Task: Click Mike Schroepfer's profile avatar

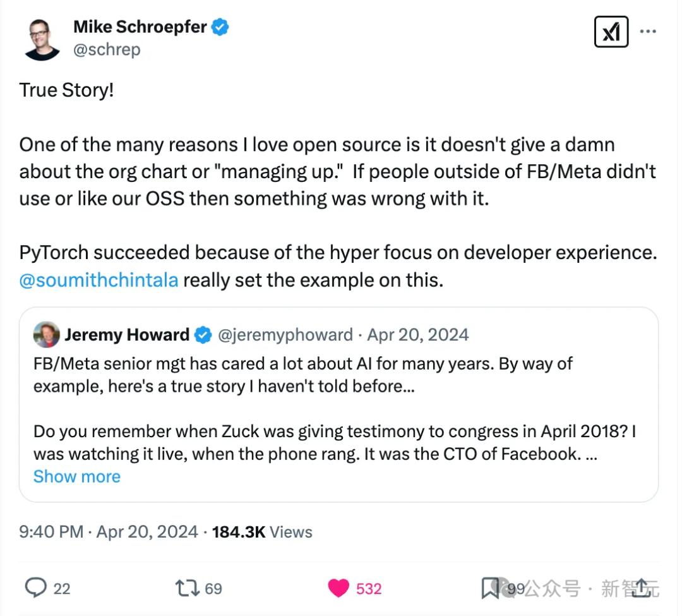Action: (42, 39)
